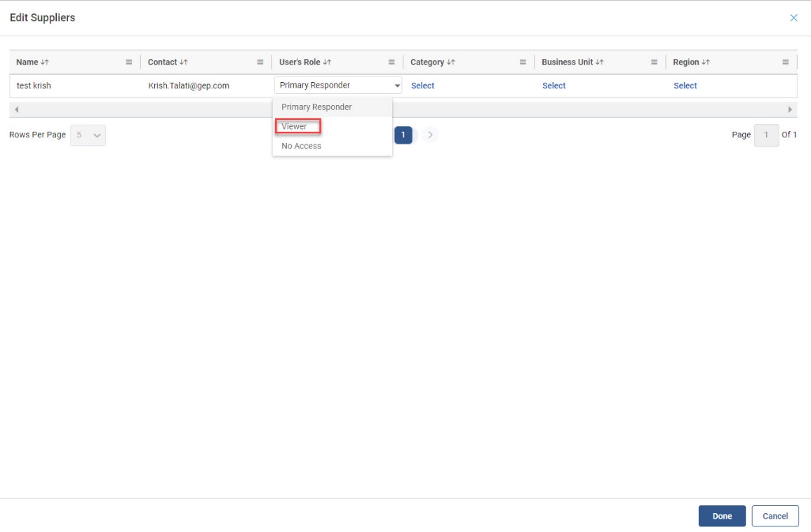Image resolution: width=811 pixels, height=532 pixels.
Task: Open the Name column menu icon
Action: (x=128, y=62)
